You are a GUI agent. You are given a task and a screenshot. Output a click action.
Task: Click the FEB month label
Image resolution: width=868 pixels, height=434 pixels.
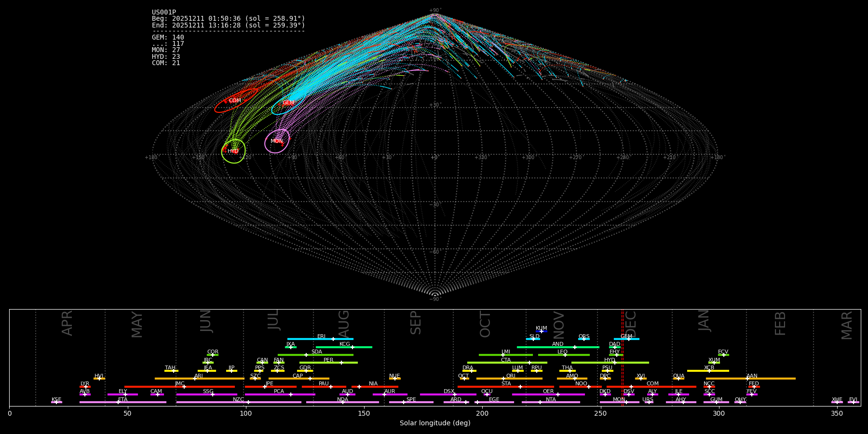(x=780, y=323)
